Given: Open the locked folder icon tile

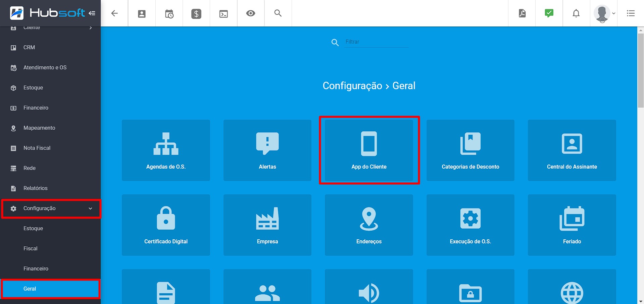Looking at the screenshot, I should click(x=470, y=287).
